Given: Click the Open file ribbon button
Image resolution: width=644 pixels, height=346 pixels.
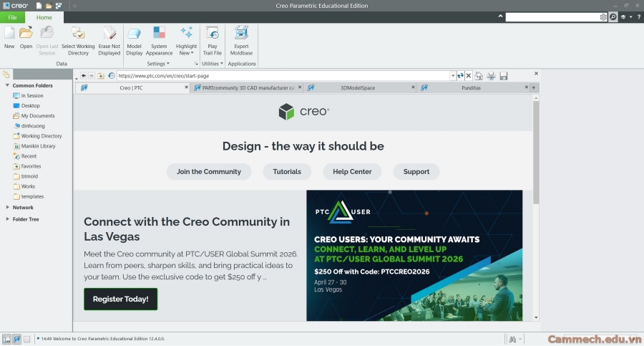Looking at the screenshot, I should click(26, 37).
